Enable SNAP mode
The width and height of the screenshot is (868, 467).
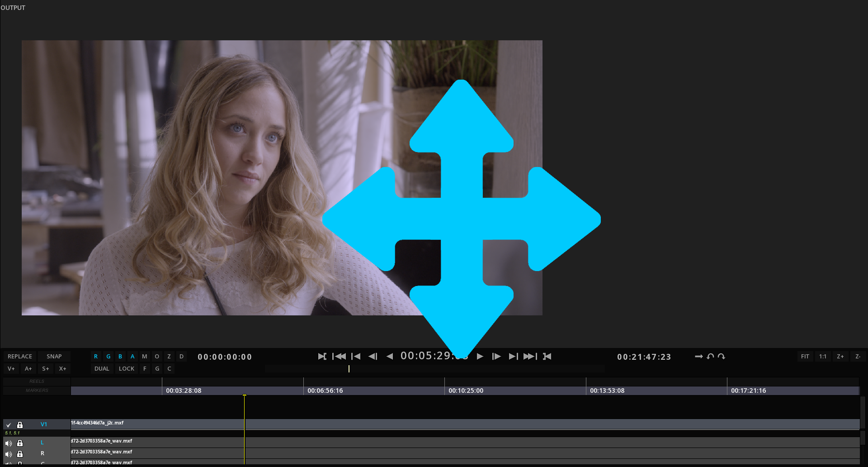coord(54,357)
